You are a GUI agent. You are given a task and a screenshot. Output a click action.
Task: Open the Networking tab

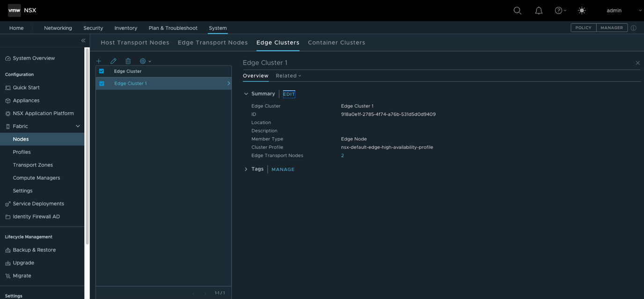(x=58, y=28)
